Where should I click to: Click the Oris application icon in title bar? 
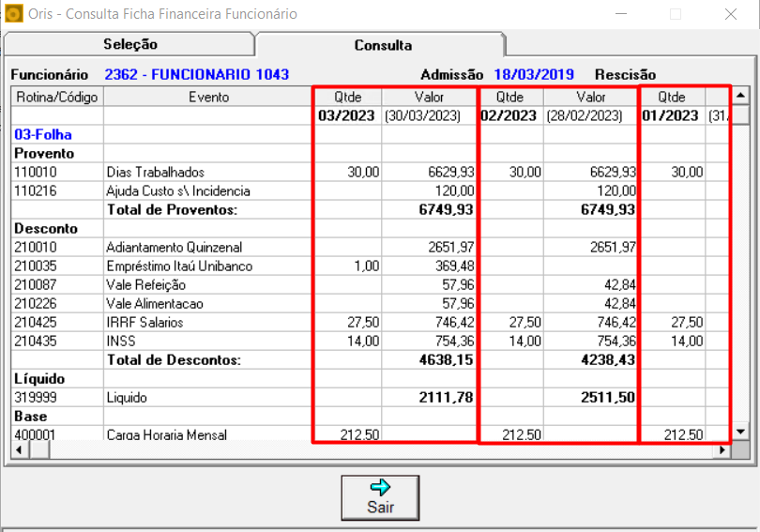[x=13, y=13]
